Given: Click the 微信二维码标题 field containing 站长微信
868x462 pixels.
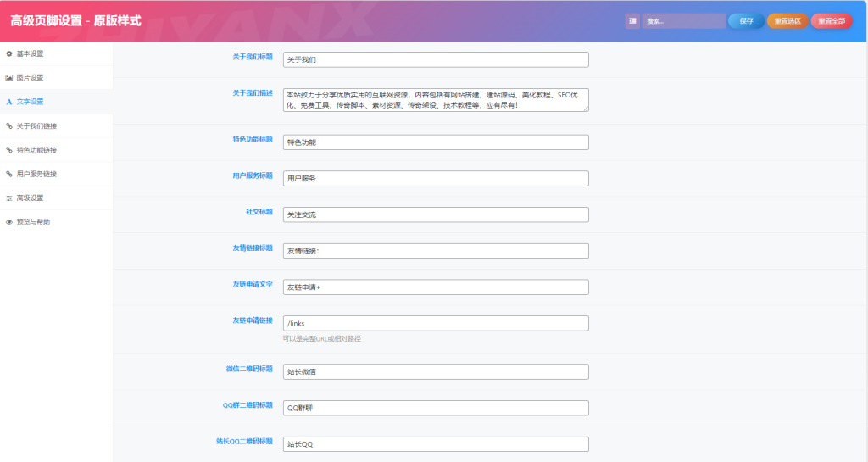Looking at the screenshot, I should 436,372.
